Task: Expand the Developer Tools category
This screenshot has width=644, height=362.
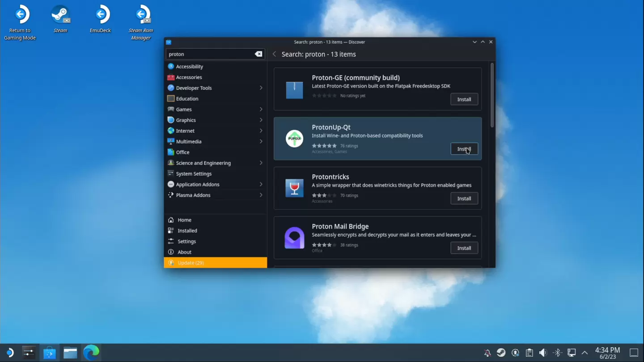Action: [261, 88]
